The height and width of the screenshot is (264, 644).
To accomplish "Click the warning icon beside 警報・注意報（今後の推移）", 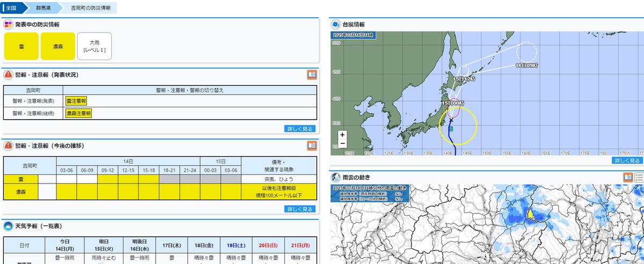I will pos(9,145).
